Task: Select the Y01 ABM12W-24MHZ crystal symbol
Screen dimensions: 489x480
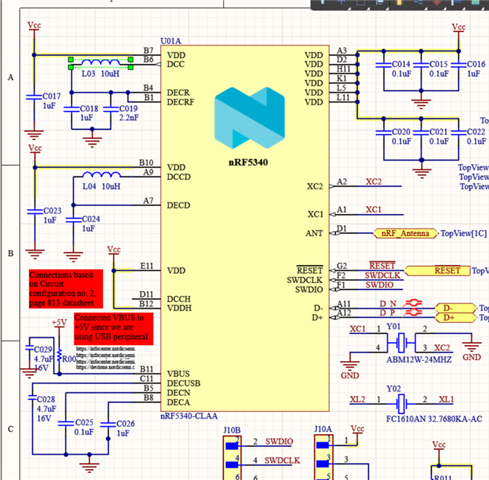Action: pyautogui.click(x=402, y=342)
